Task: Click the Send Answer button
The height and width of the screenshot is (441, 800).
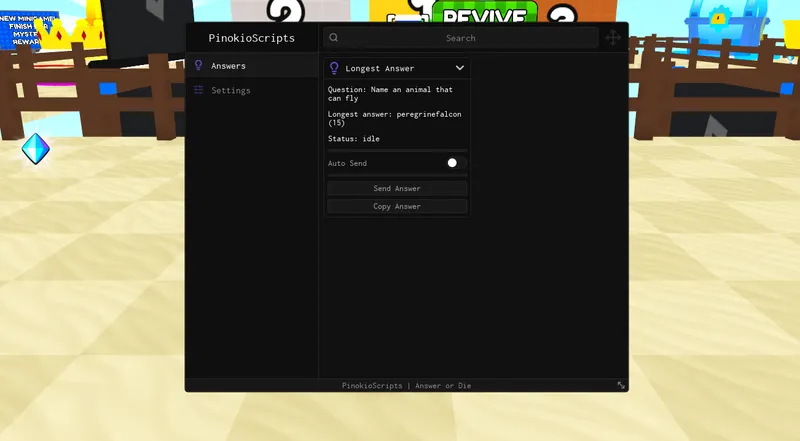Action: coord(397,188)
